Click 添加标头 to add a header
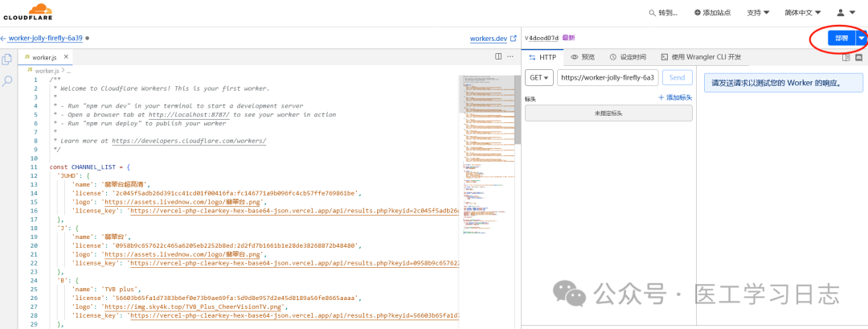The height and width of the screenshot is (329, 868). tap(675, 97)
